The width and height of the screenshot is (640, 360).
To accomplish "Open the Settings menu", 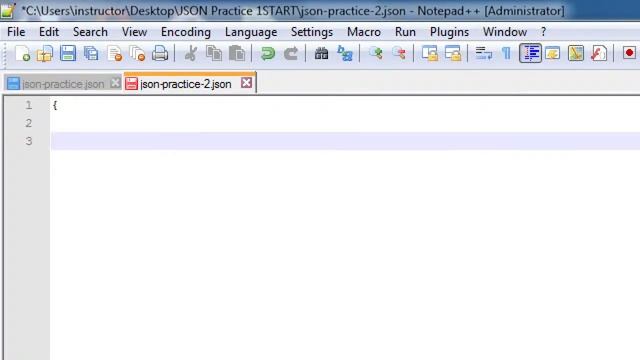I will point(312,32).
